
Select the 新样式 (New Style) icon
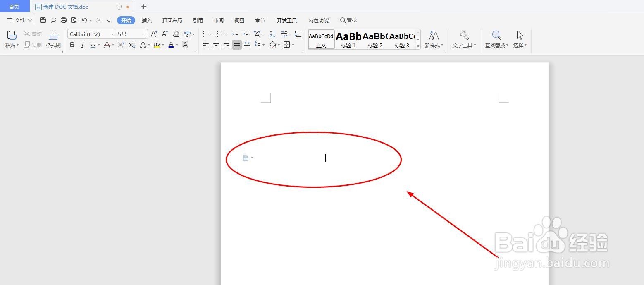pos(433,39)
